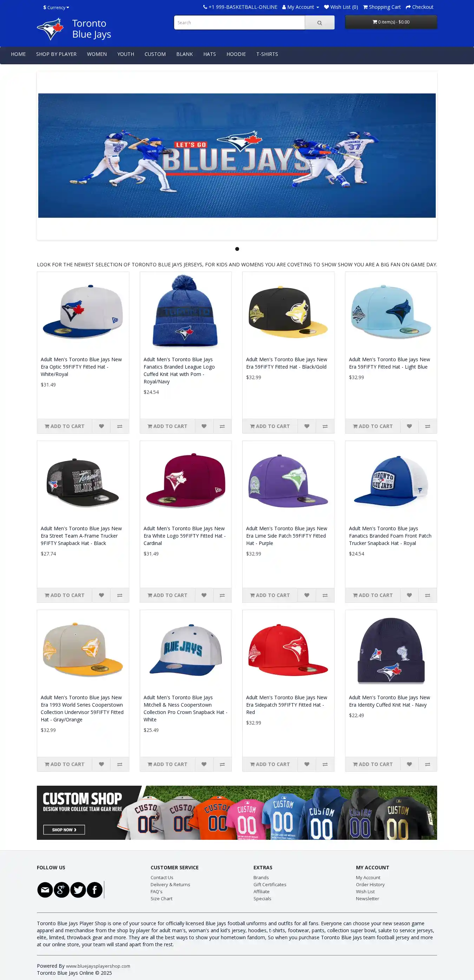Select the slideshow pagination dot

click(237, 249)
